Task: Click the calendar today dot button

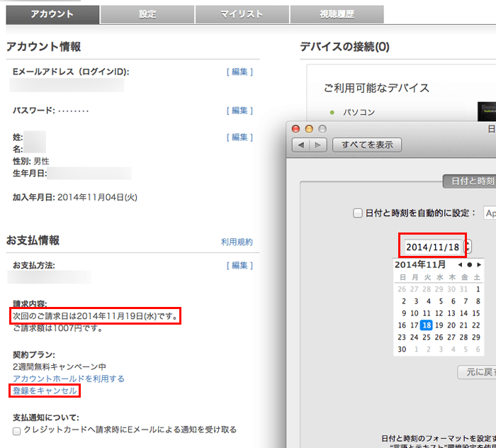Action: (469, 264)
